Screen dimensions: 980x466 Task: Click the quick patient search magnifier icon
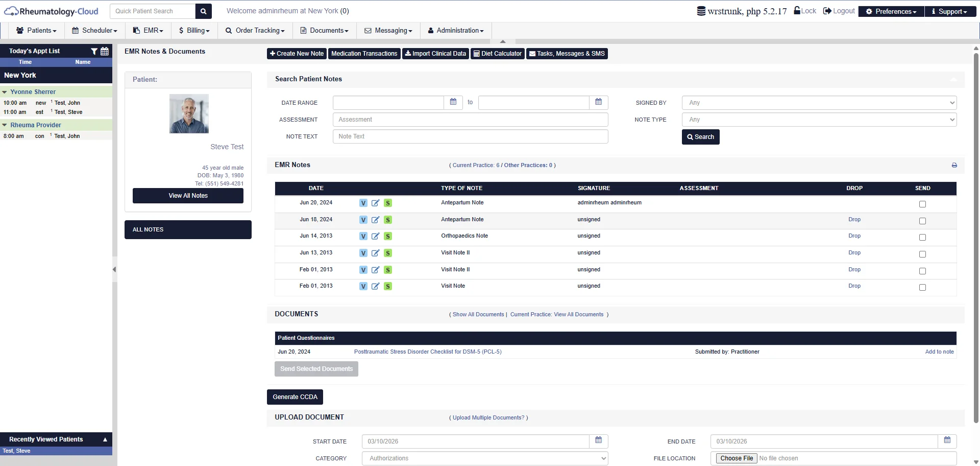click(203, 11)
